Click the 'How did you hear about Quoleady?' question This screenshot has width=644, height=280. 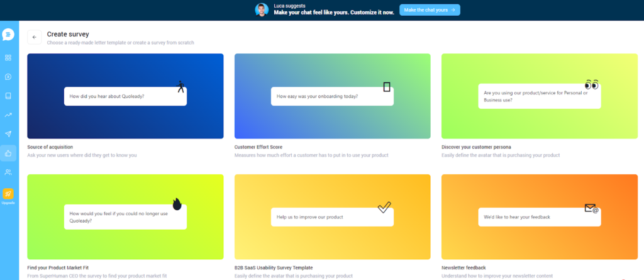107,97
